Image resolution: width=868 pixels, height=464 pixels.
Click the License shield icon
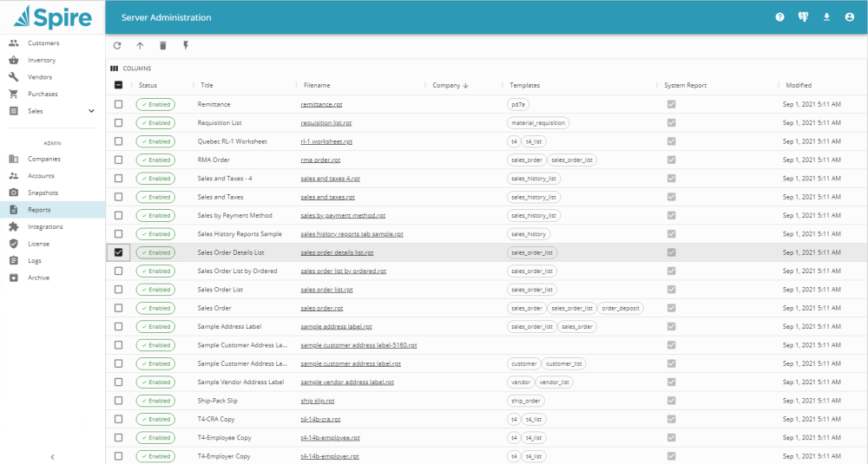pos(14,244)
